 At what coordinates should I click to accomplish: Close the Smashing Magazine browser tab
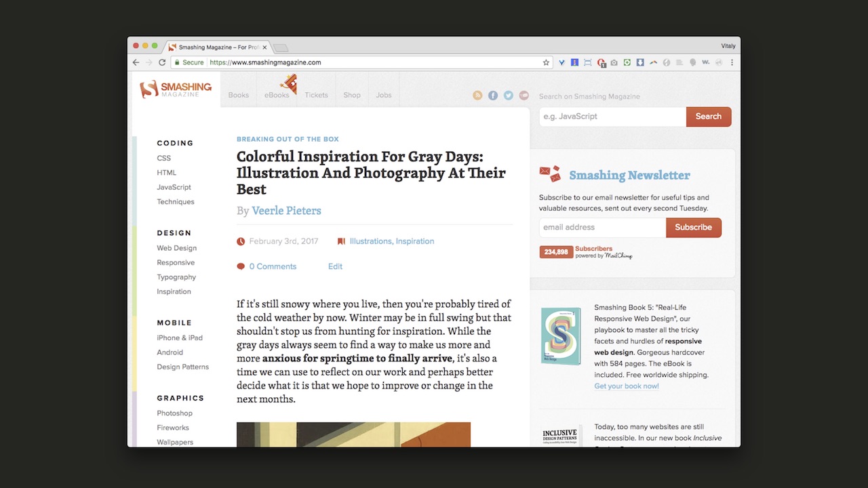265,47
